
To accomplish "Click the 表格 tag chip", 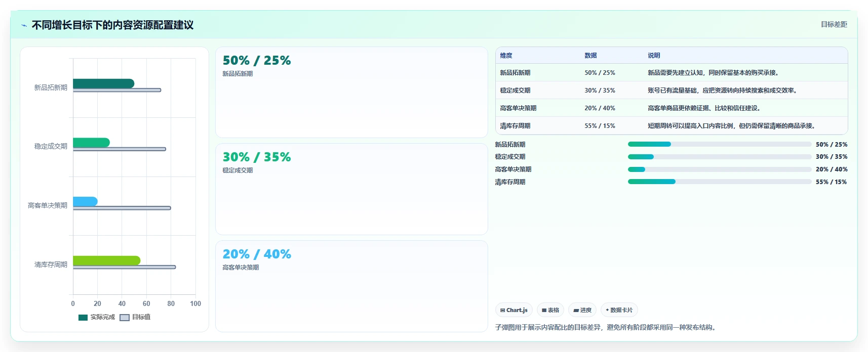I will click(x=550, y=310).
